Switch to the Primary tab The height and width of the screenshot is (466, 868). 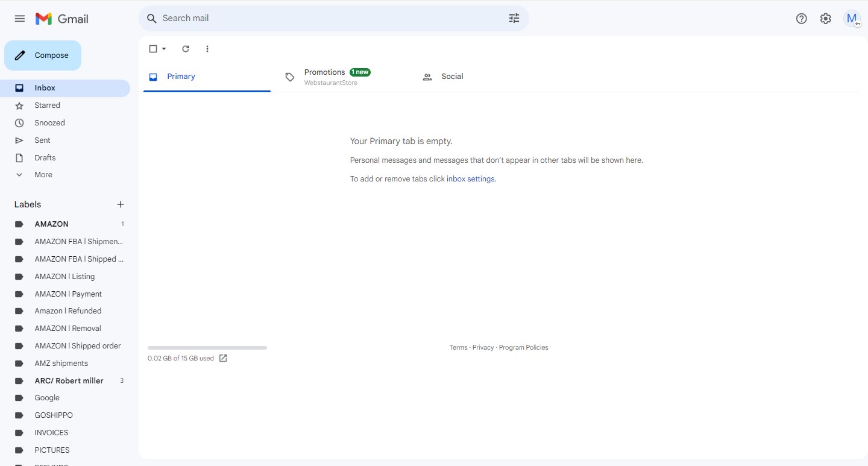click(x=207, y=77)
